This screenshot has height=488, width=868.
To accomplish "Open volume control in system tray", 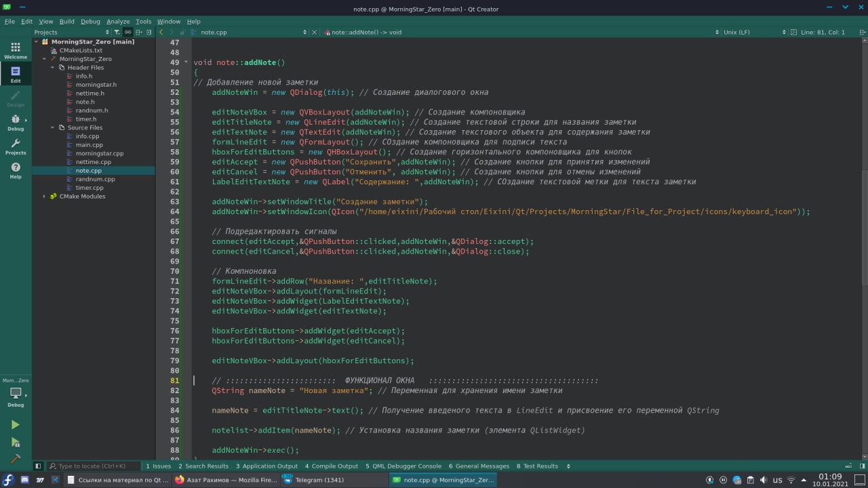I will (764, 480).
